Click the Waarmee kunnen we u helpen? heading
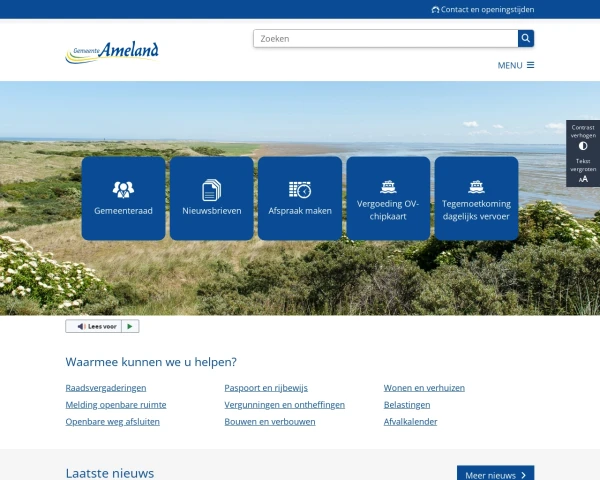This screenshot has height=480, width=600. tap(151, 362)
